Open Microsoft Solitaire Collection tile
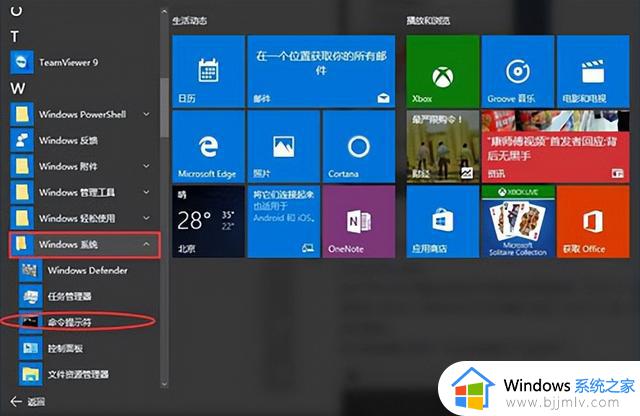The height and width of the screenshot is (416, 640). click(518, 222)
